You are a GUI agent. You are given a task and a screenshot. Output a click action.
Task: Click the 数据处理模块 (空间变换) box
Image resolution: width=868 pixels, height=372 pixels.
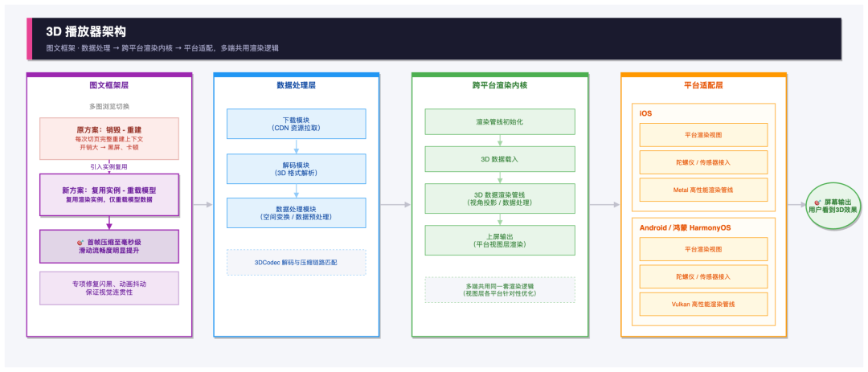296,213
